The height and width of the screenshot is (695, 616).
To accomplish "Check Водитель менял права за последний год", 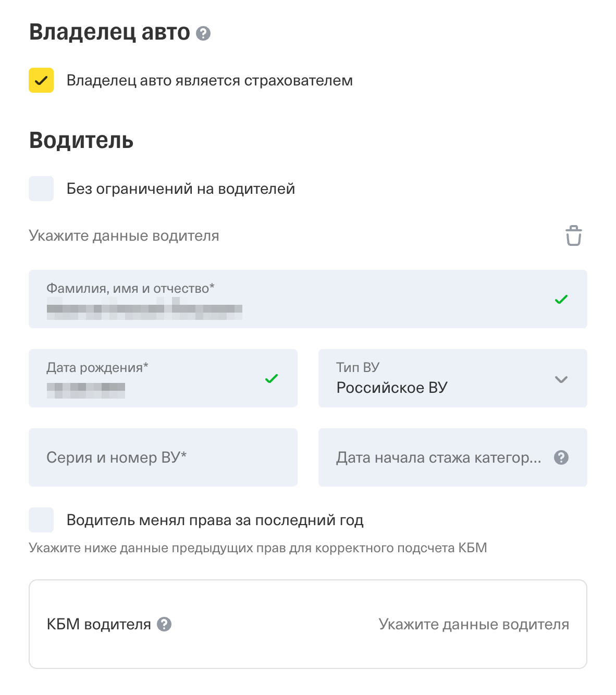I will click(x=41, y=520).
